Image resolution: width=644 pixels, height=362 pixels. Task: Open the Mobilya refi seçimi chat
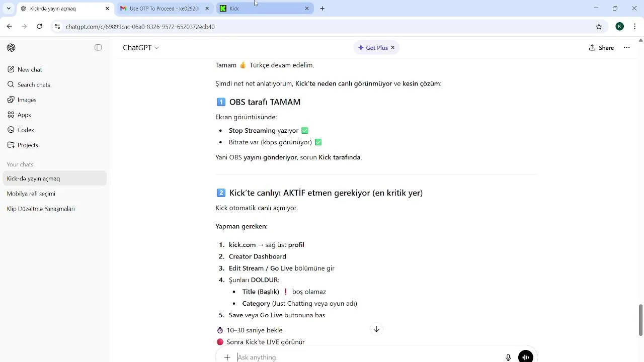(54, 194)
